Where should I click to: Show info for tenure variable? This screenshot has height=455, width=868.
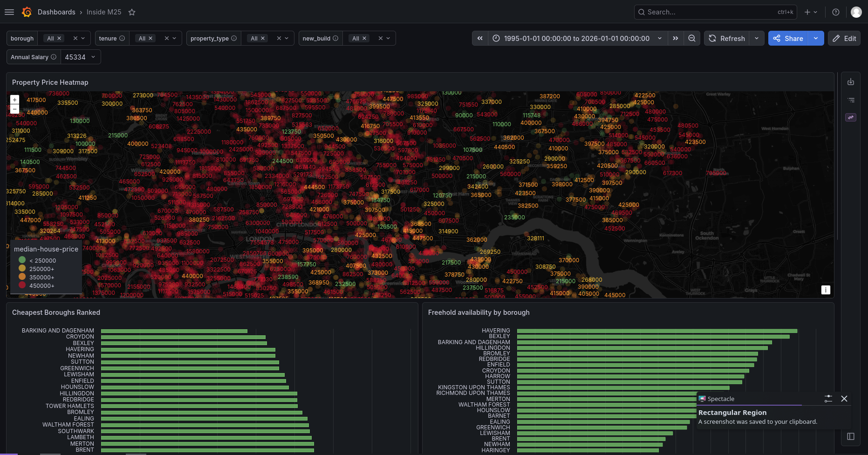click(122, 38)
